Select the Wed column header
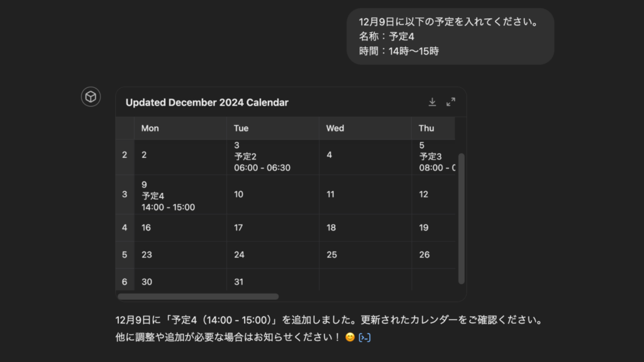 click(x=335, y=128)
